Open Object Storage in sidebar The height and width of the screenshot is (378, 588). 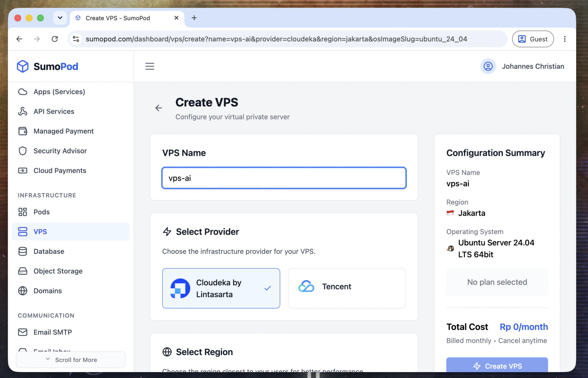tap(71, 271)
